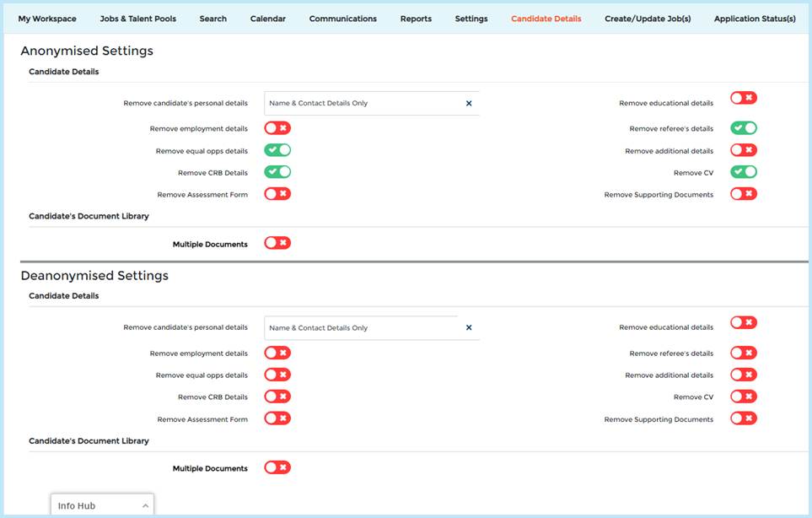Disable Remove referee's details in Anonymised Settings
The width and height of the screenshot is (812, 518).
click(x=743, y=127)
